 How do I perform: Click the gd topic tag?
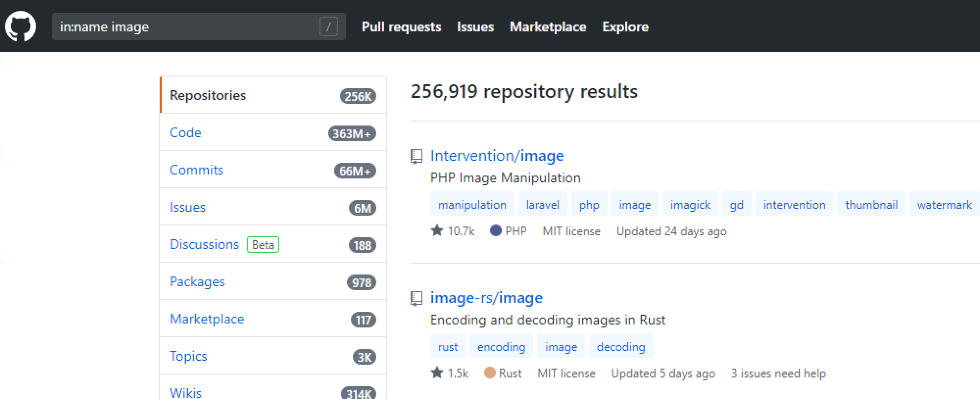736,204
